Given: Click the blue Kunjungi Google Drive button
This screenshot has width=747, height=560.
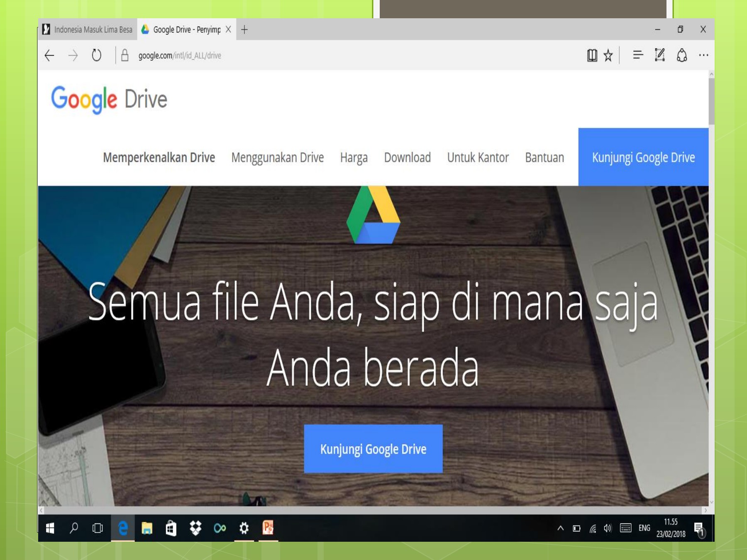Looking at the screenshot, I should coord(373,448).
